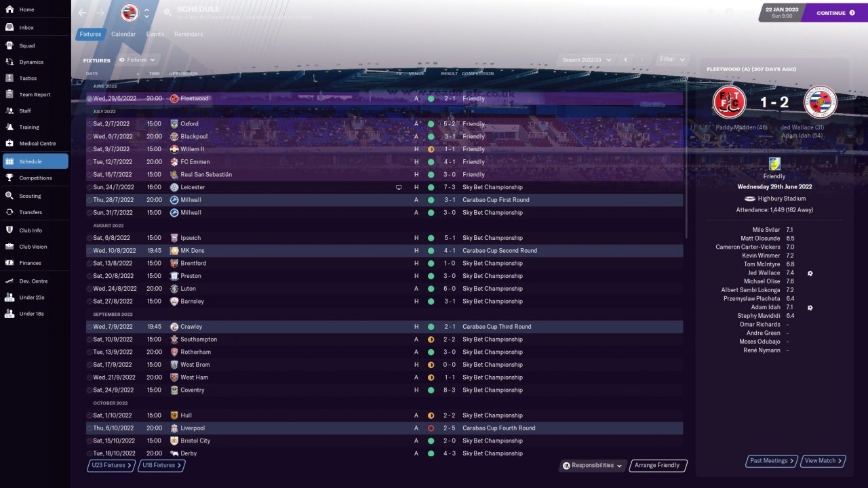
Task: Click the View Match button
Action: (x=823, y=461)
